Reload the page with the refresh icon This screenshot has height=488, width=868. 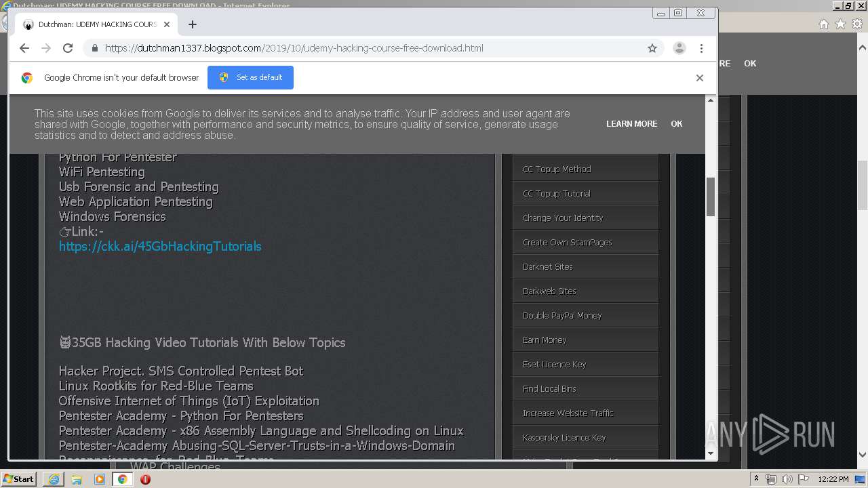[x=68, y=48]
